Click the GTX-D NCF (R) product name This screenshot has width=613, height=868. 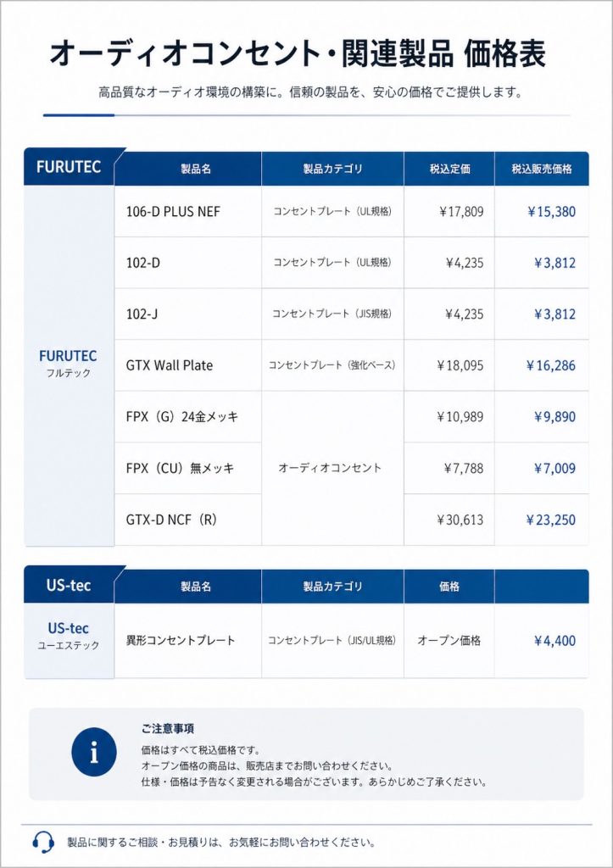click(171, 520)
